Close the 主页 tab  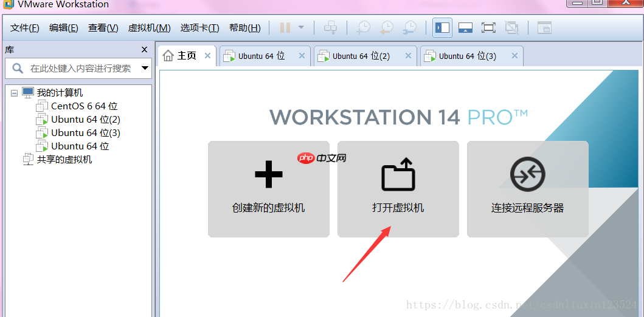pyautogui.click(x=207, y=56)
